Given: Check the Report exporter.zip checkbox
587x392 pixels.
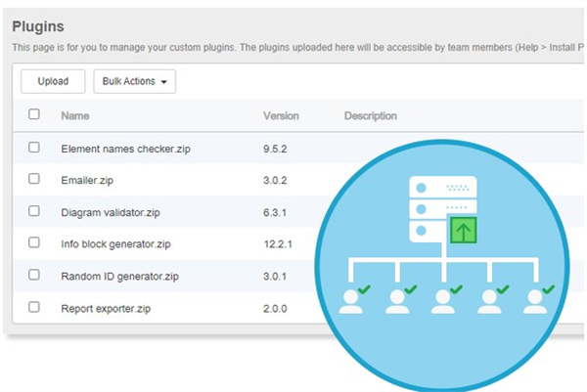Looking at the screenshot, I should (x=34, y=306).
